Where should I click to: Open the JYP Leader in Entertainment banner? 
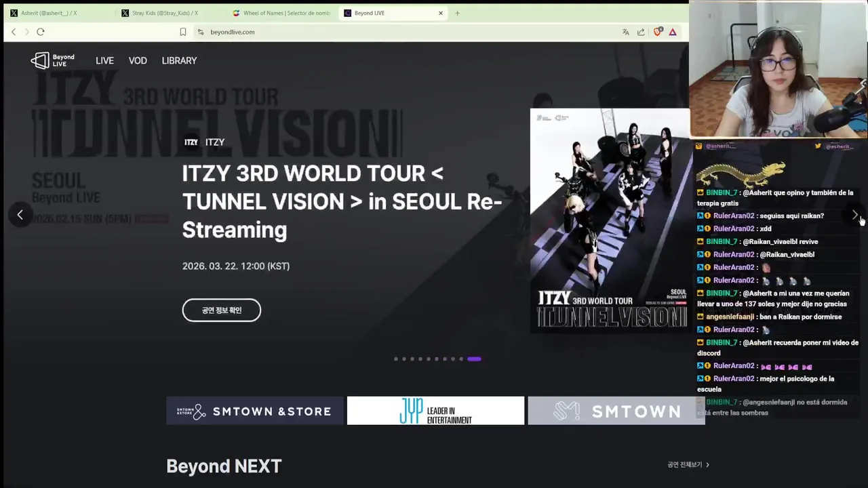tap(435, 411)
